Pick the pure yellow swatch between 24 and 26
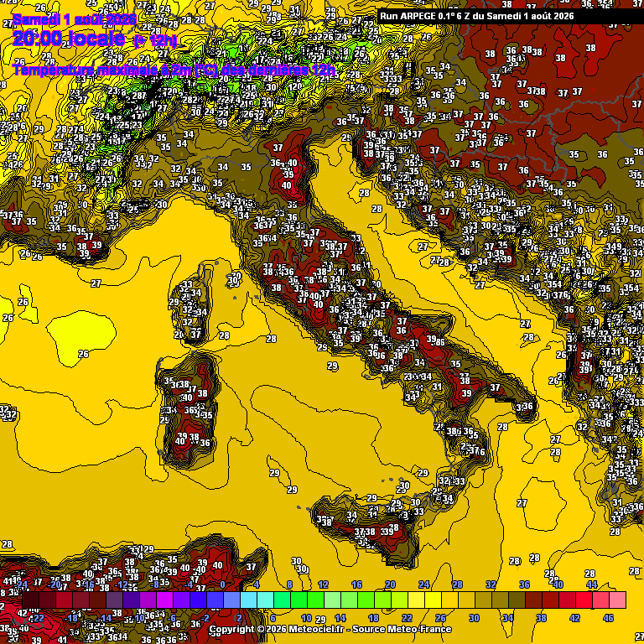The width and height of the screenshot is (644, 644). (x=434, y=600)
